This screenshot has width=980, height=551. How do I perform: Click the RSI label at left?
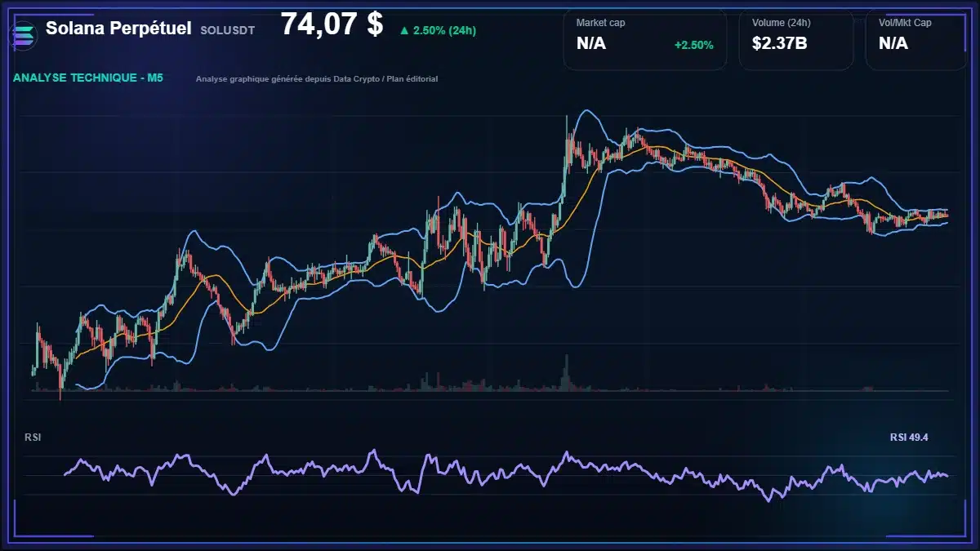[x=33, y=438]
